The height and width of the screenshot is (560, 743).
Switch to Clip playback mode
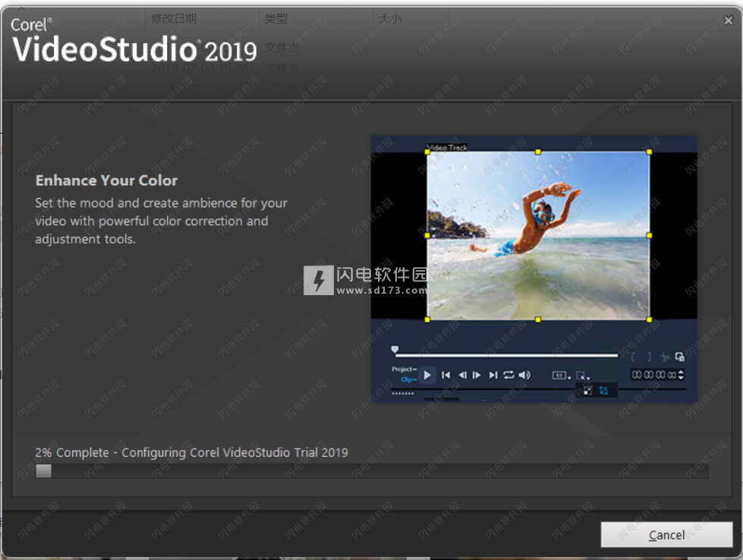(408, 379)
